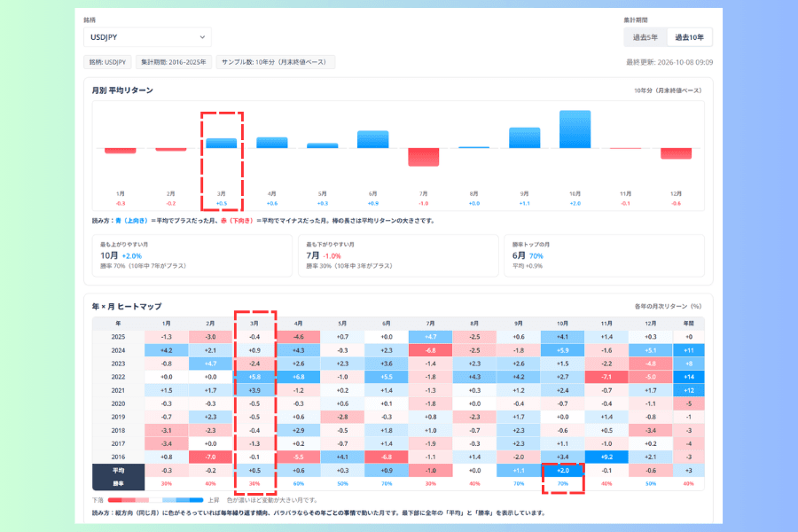Click the blue 上昇 legend gradient

pyautogui.click(x=182, y=500)
